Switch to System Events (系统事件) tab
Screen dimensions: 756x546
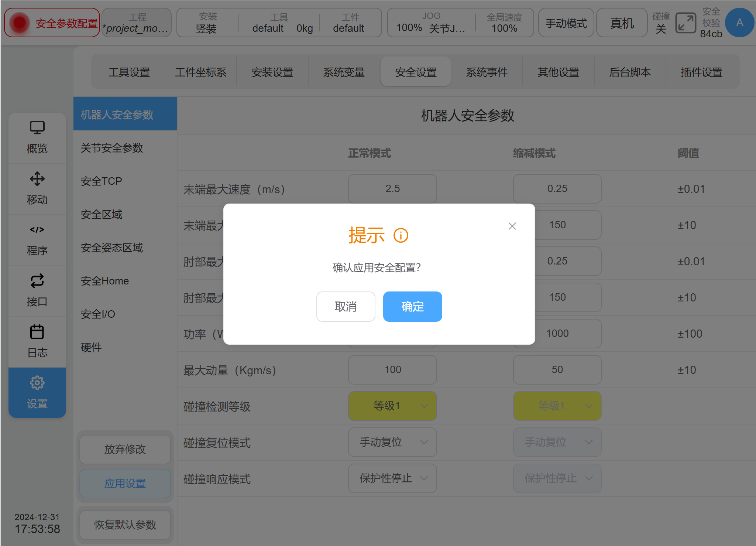487,72
